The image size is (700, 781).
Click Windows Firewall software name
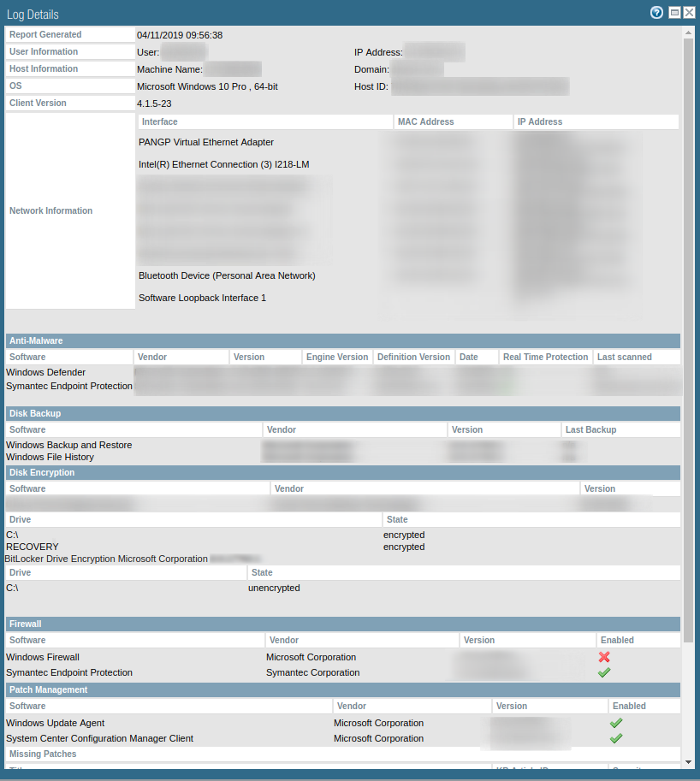tap(43, 657)
